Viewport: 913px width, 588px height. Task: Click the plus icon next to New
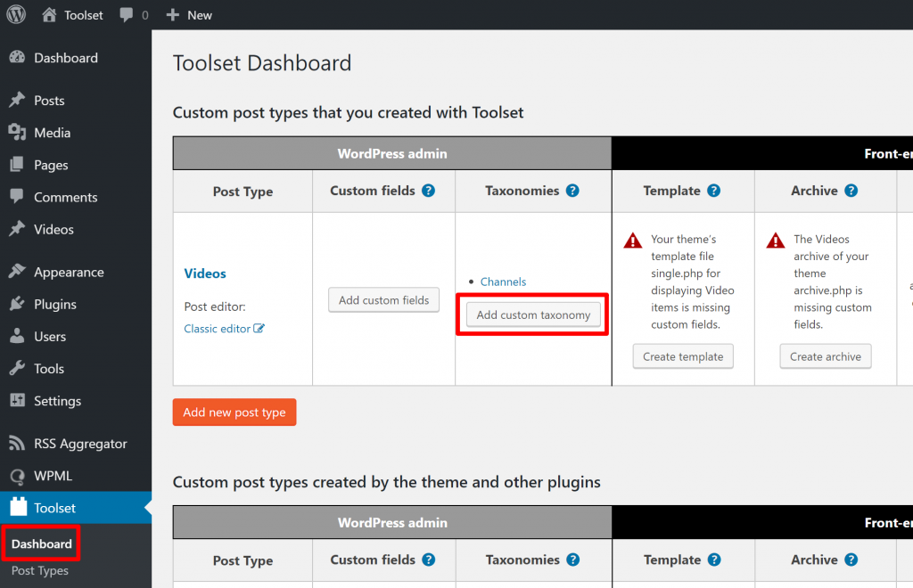(172, 14)
